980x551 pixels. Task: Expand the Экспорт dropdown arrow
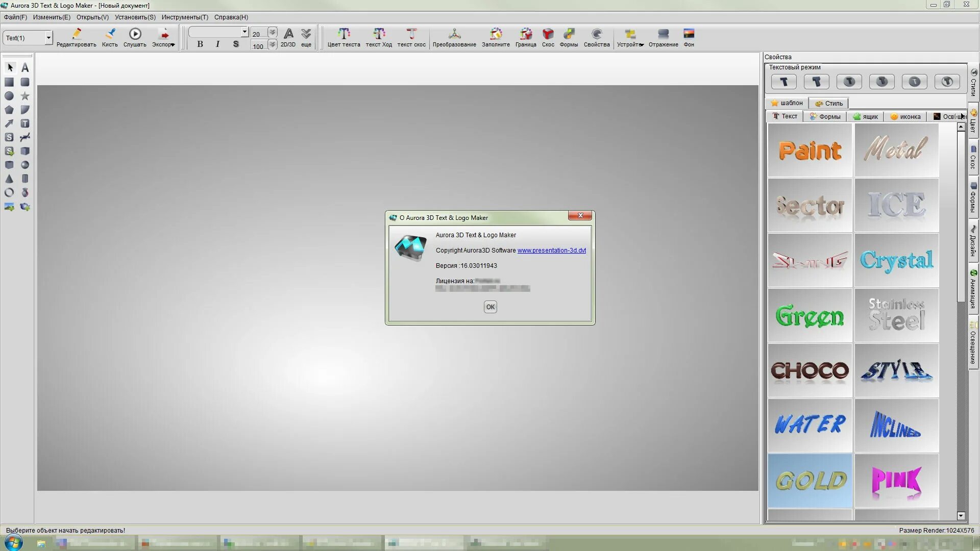[173, 45]
